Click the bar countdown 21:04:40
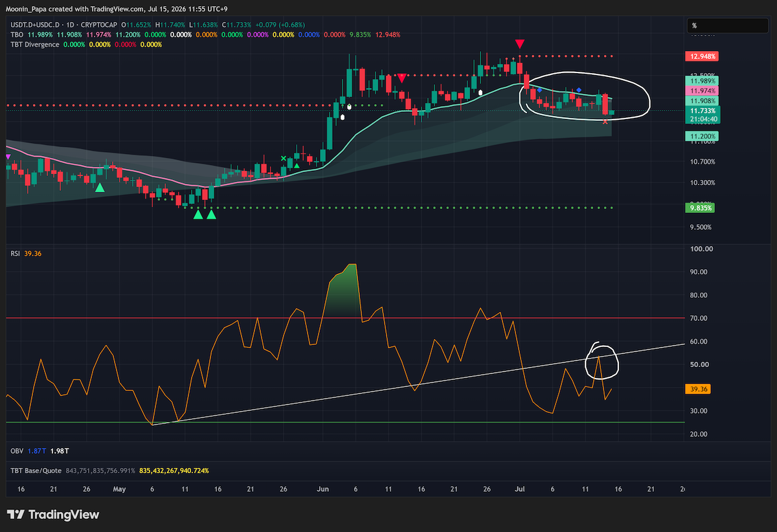777x532 pixels. (702, 119)
